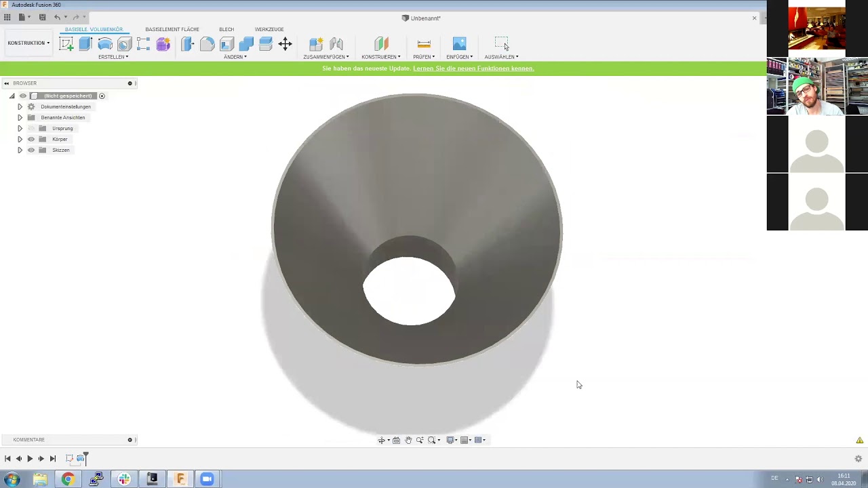Open the Zusammenfügen dropdown menu
Screen dimensions: 868x488
pyautogui.click(x=326, y=57)
